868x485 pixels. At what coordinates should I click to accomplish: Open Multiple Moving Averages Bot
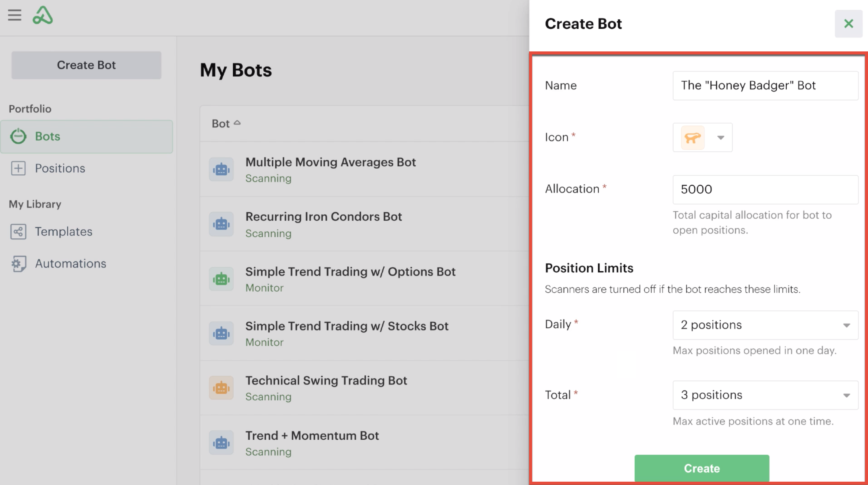(x=330, y=162)
